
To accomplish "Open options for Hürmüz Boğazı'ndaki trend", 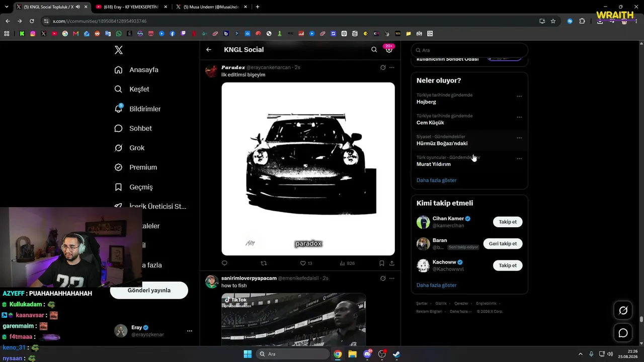I will pos(519,138).
